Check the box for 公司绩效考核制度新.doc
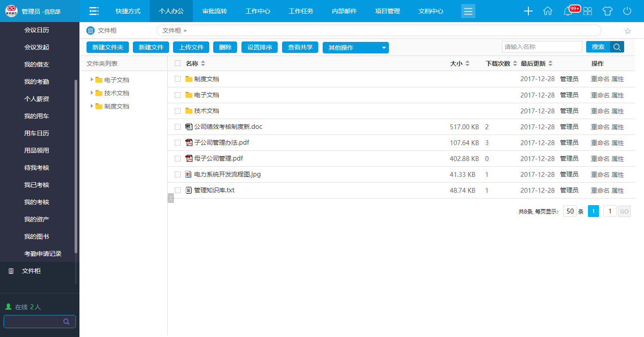 (x=177, y=127)
